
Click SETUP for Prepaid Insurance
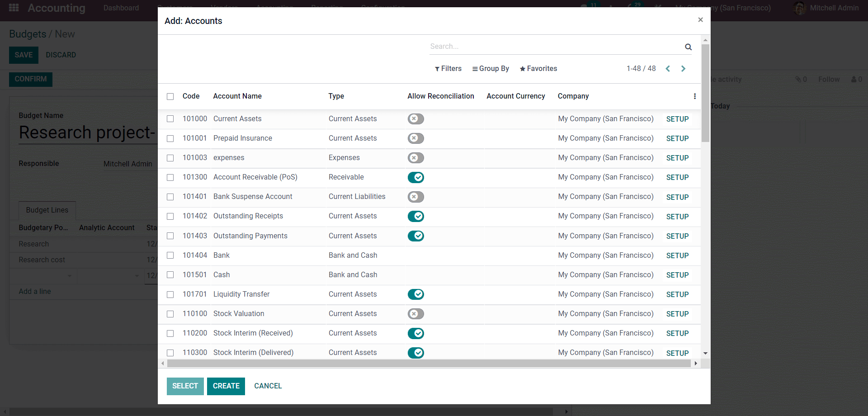click(x=677, y=138)
